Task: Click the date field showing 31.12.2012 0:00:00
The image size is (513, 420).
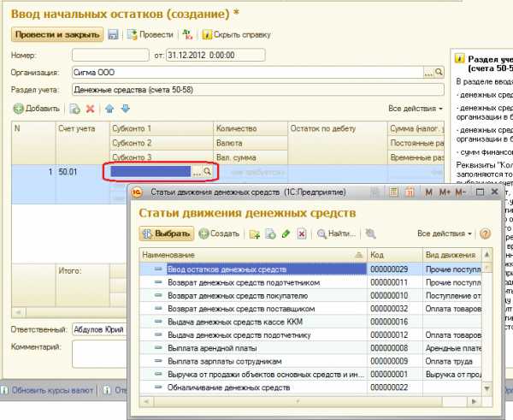Action: 215,55
